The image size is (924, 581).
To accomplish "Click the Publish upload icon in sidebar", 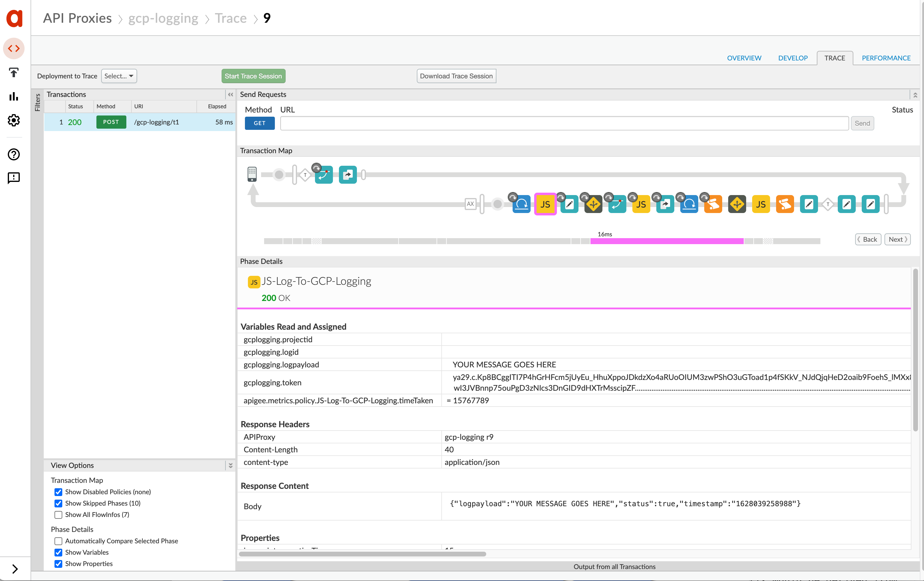I will pyautogui.click(x=14, y=72).
